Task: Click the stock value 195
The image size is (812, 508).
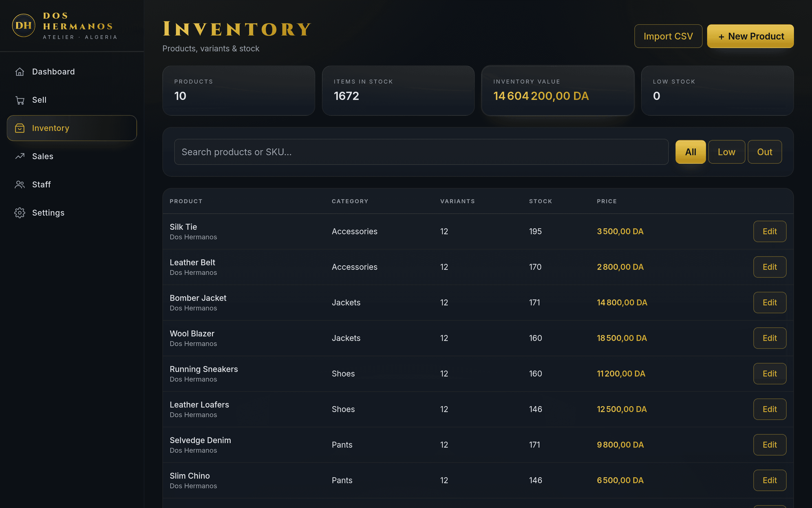Action: 535,231
